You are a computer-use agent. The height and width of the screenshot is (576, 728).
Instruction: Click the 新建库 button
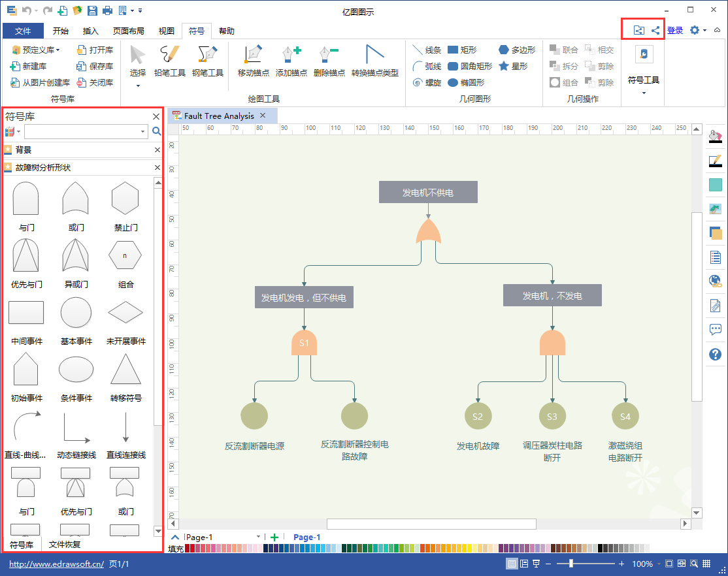coord(28,67)
